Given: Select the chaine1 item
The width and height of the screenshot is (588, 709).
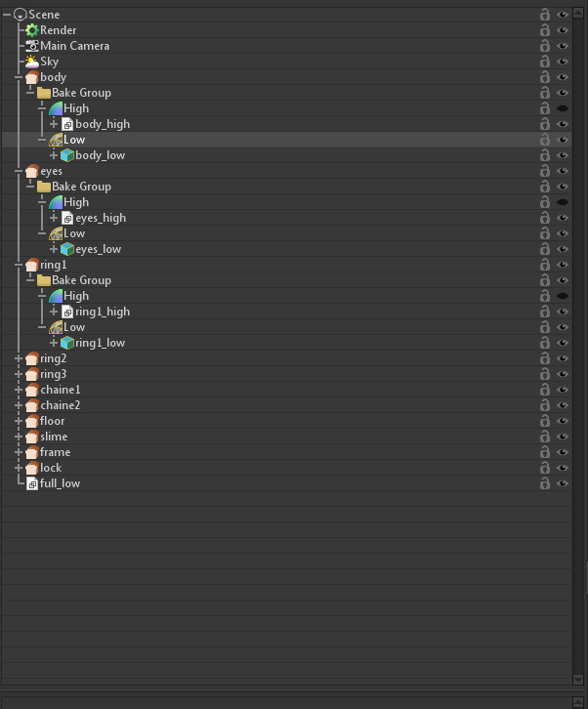Looking at the screenshot, I should click(x=60, y=390).
